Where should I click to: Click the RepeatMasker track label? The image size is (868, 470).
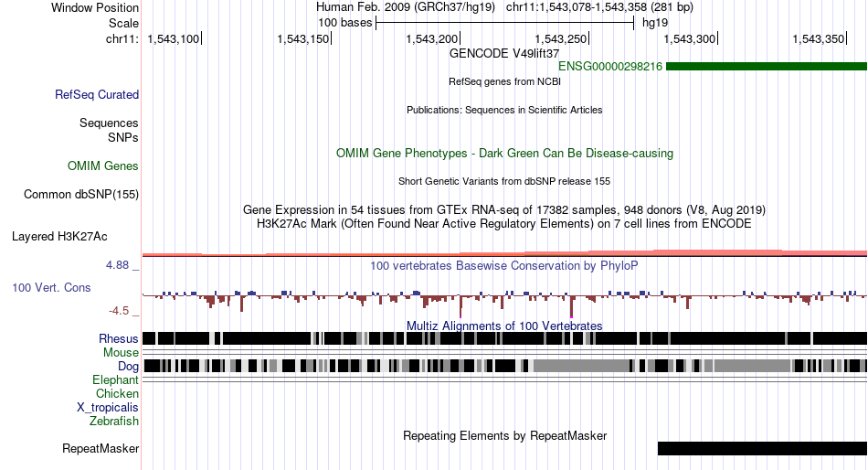pos(101,448)
